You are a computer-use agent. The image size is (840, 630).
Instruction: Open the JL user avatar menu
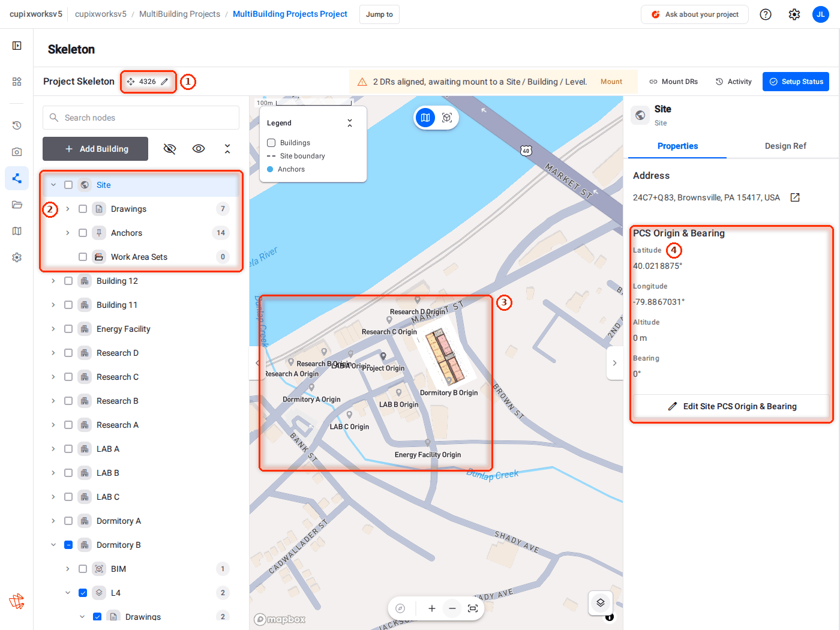coord(821,14)
